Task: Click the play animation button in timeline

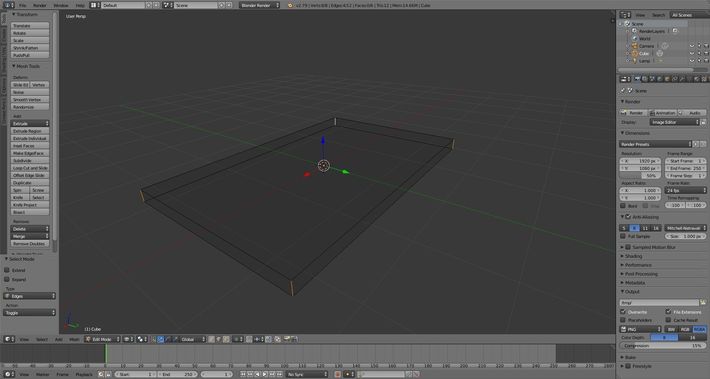Action: [x=265, y=374]
